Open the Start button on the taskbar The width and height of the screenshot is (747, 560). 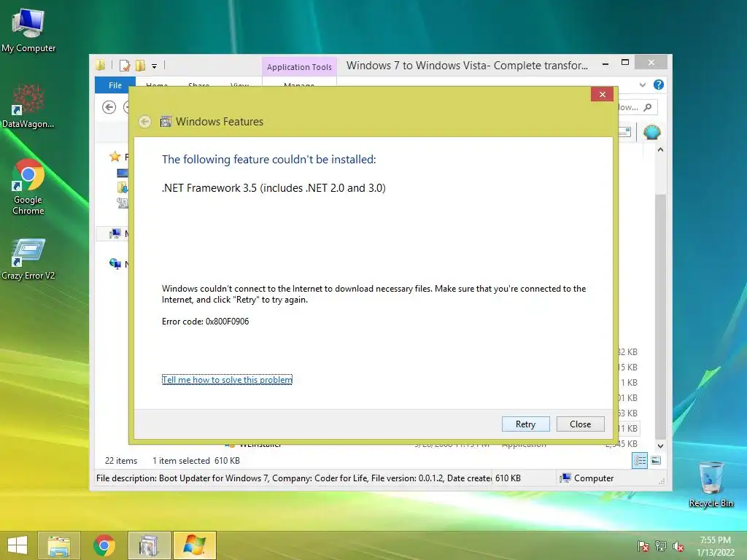(x=18, y=545)
